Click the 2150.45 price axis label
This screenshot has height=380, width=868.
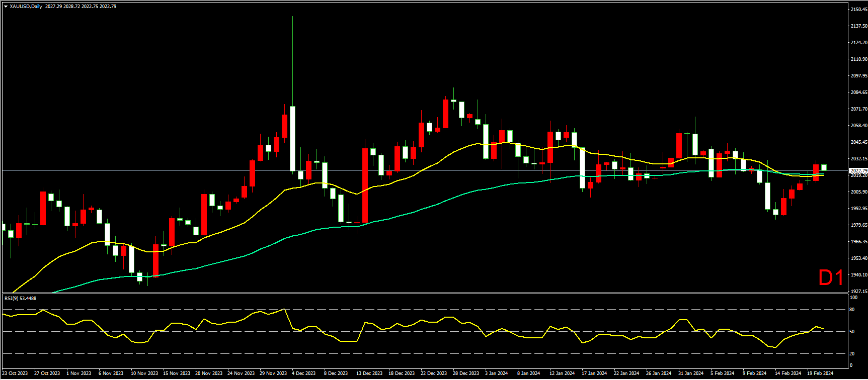[x=859, y=10]
